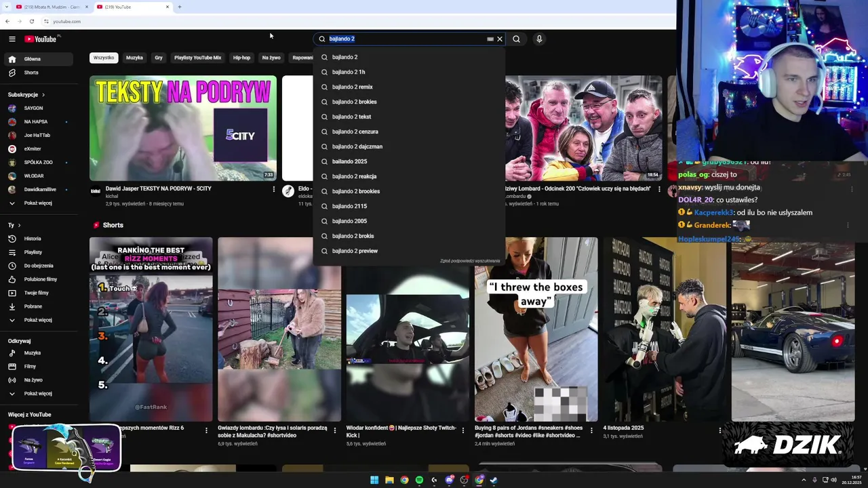This screenshot has width=868, height=488.
Task: Select the Wszystko filter chip
Action: (x=104, y=58)
